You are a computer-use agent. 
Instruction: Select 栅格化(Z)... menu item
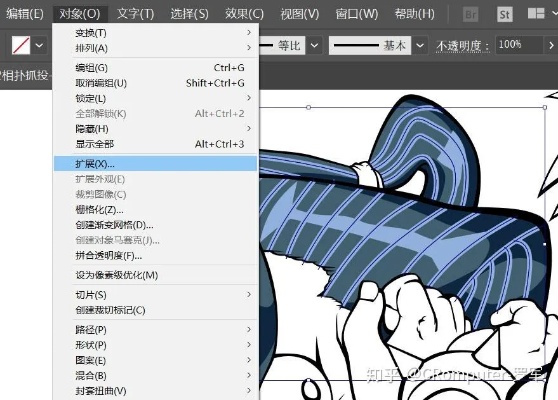click(x=155, y=210)
